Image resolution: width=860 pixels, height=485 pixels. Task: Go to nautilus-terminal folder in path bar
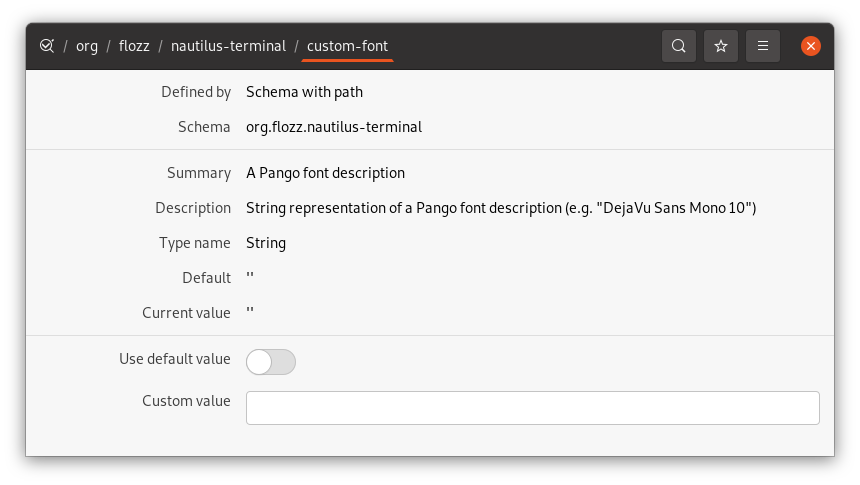[x=229, y=46]
